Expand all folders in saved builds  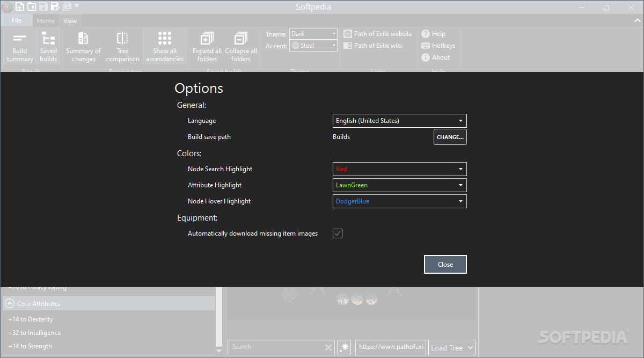207,47
